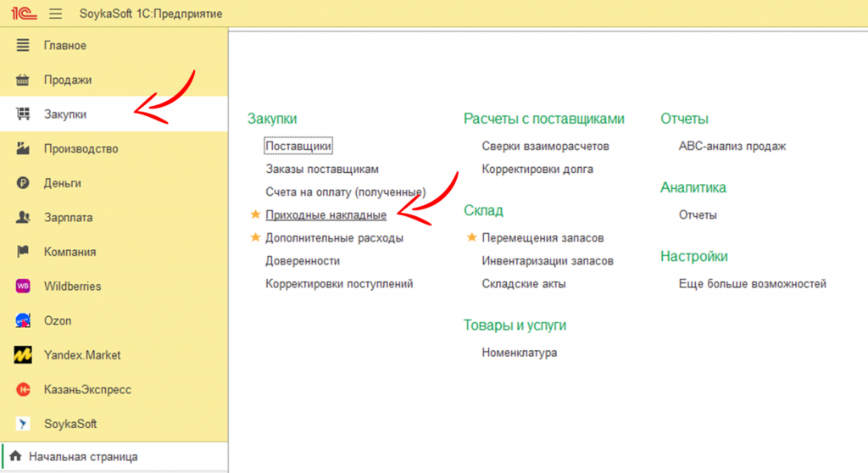The image size is (868, 473).
Task: Click the Yandex.Market icon
Action: click(24, 355)
